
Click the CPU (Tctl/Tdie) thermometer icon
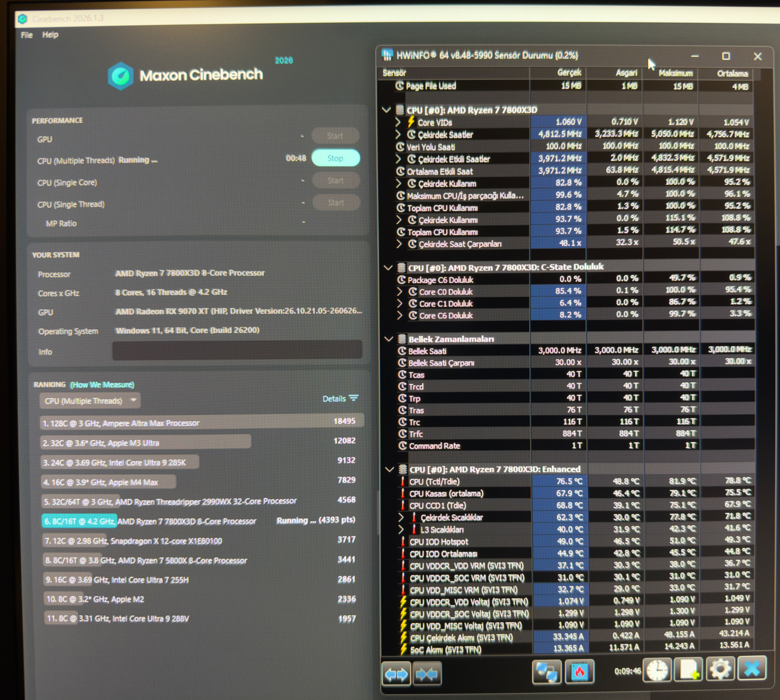[x=402, y=482]
